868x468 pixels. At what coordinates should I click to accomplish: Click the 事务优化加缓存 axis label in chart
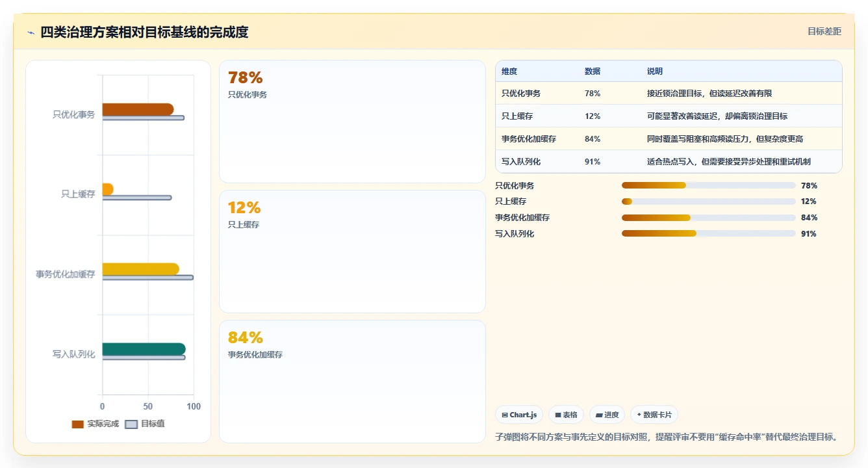pyautogui.click(x=66, y=274)
